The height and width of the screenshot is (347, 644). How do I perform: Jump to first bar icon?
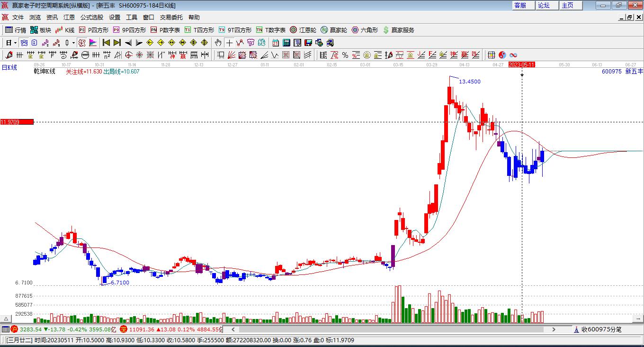(107, 43)
